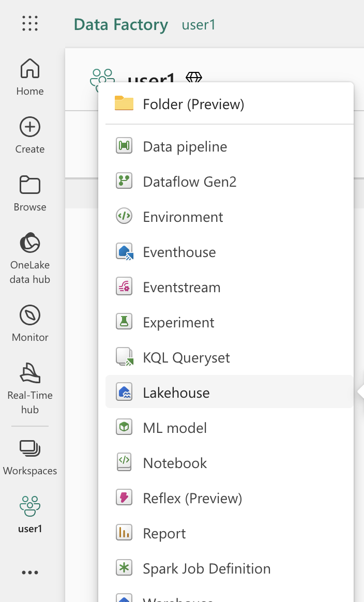The height and width of the screenshot is (602, 364).
Task: Click the Notebook icon
Action: [124, 462]
